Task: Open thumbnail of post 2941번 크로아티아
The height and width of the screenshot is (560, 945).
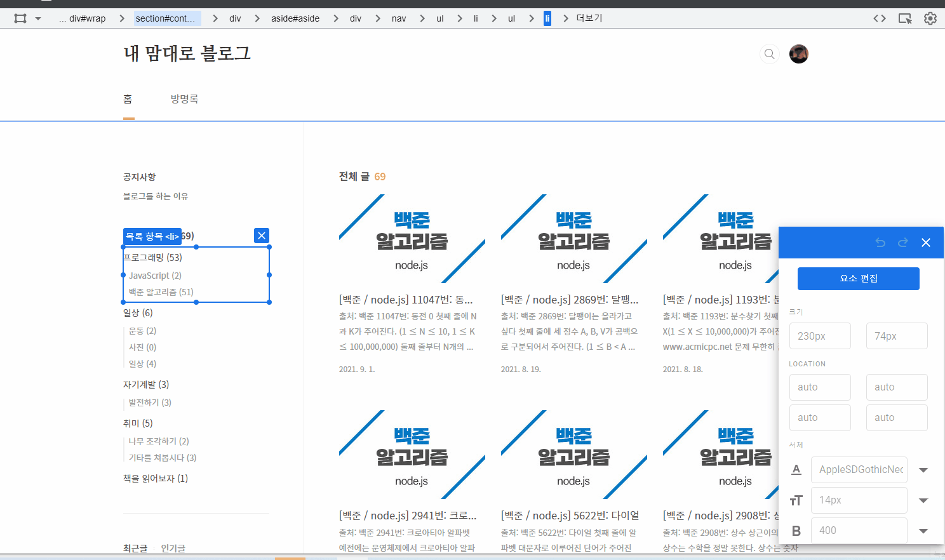Action: 412,455
